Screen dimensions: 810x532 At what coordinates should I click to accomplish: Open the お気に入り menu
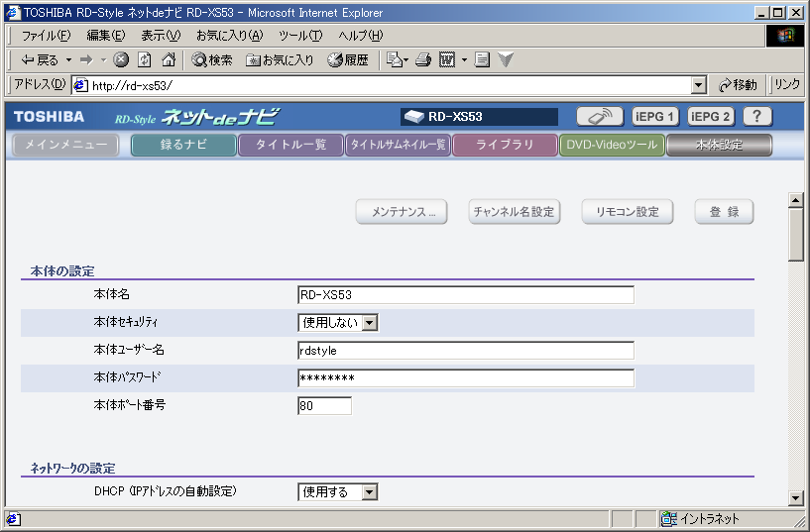(x=229, y=36)
